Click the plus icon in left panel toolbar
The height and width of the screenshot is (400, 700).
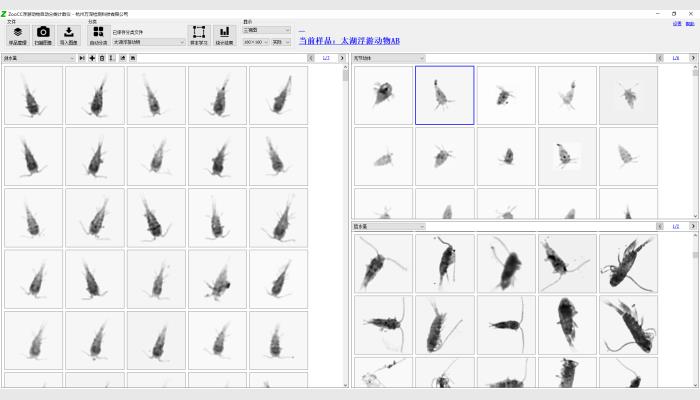[92, 58]
